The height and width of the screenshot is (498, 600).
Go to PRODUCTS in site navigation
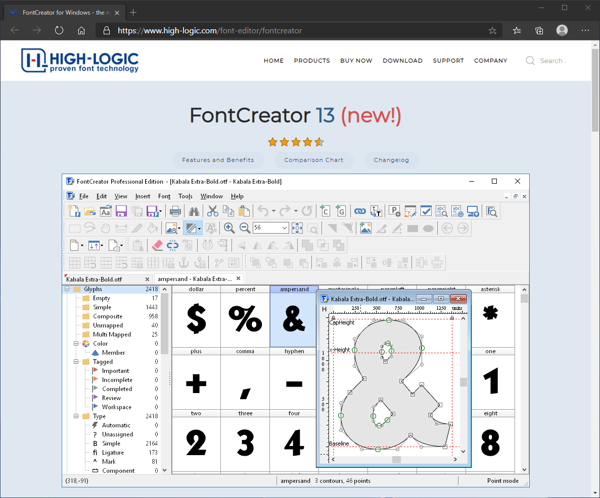pos(312,60)
